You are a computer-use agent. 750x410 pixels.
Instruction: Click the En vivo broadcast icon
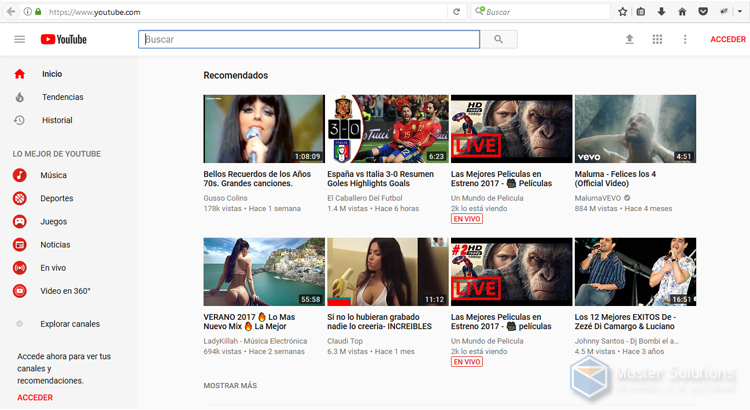(20, 268)
